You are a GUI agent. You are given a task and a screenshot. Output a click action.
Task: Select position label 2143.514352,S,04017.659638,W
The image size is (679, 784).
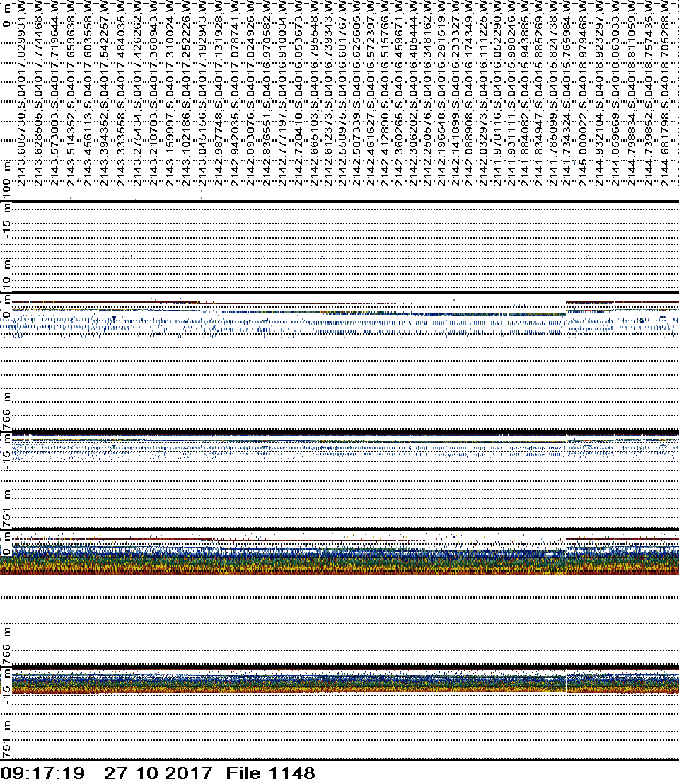click(71, 93)
